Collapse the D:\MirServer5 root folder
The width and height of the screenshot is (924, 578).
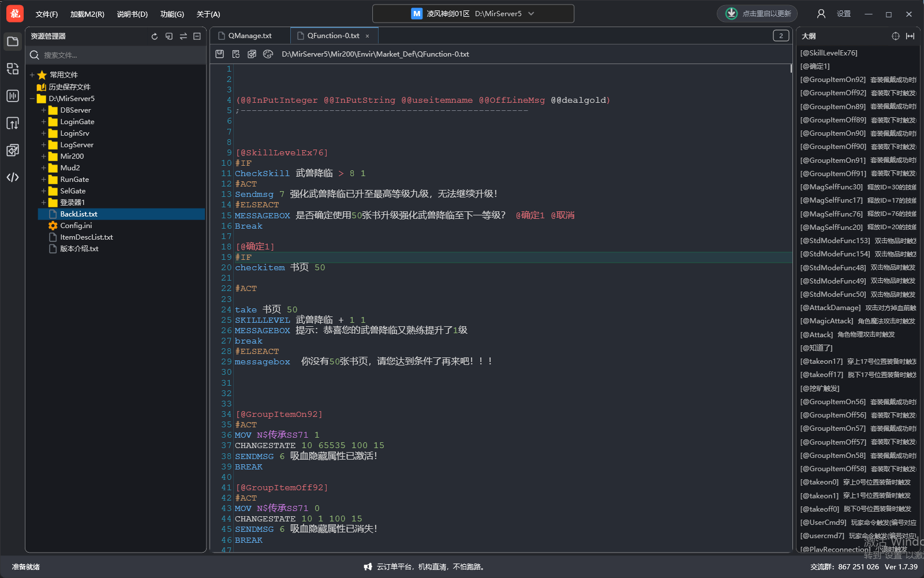32,99
